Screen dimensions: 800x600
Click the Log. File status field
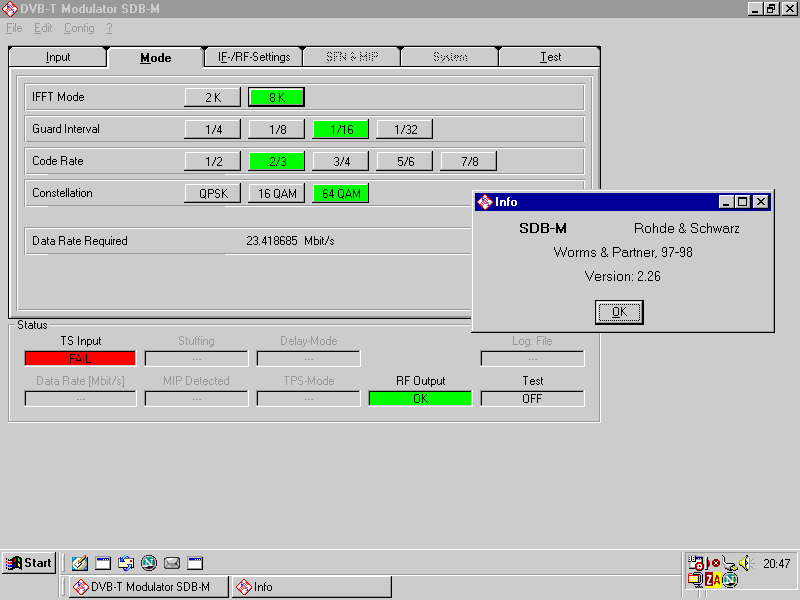coord(533,359)
